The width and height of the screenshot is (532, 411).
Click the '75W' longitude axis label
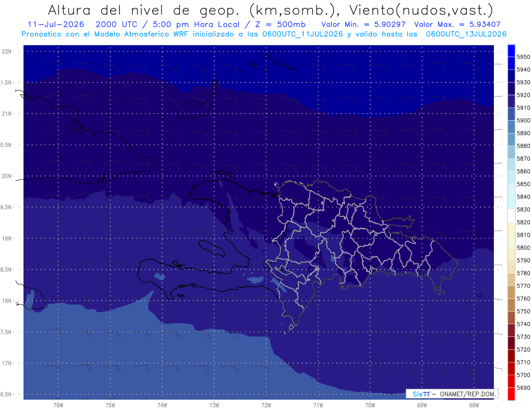pos(110,405)
